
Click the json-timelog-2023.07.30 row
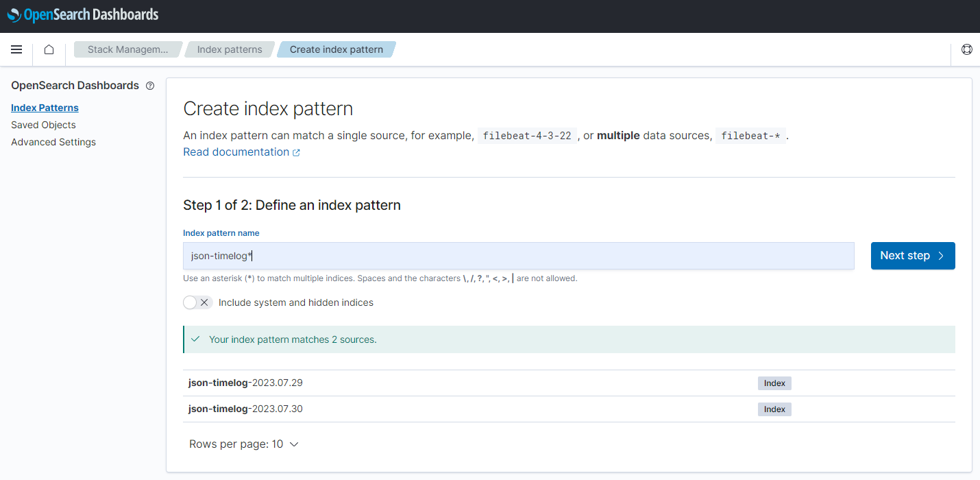[569, 409]
